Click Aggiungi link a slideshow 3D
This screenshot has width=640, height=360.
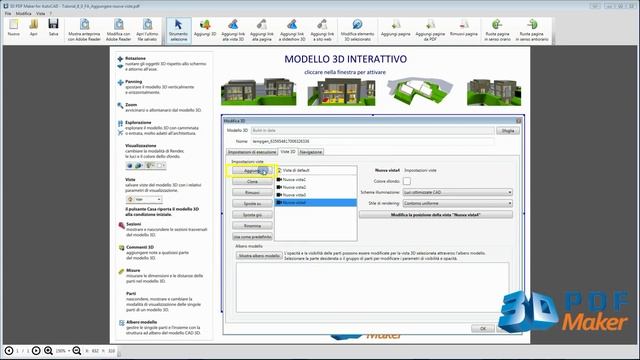(x=292, y=30)
